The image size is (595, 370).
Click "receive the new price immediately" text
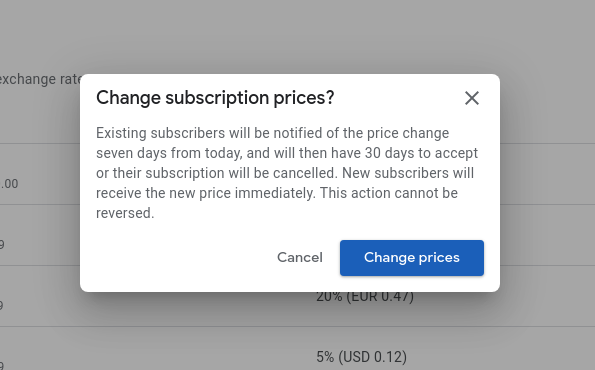tap(206, 193)
